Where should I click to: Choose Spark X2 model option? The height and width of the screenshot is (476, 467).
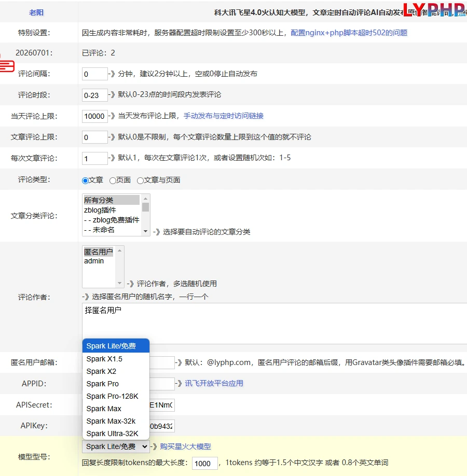(116, 371)
